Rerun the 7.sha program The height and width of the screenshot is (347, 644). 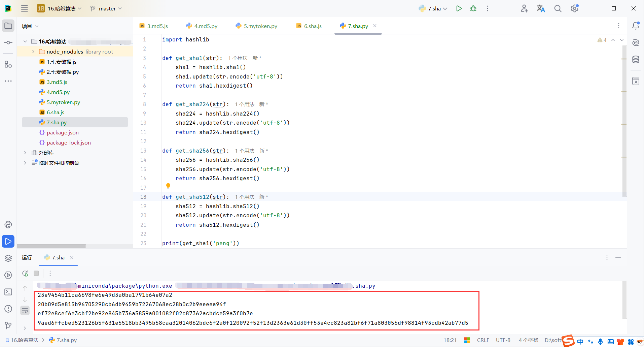point(25,273)
